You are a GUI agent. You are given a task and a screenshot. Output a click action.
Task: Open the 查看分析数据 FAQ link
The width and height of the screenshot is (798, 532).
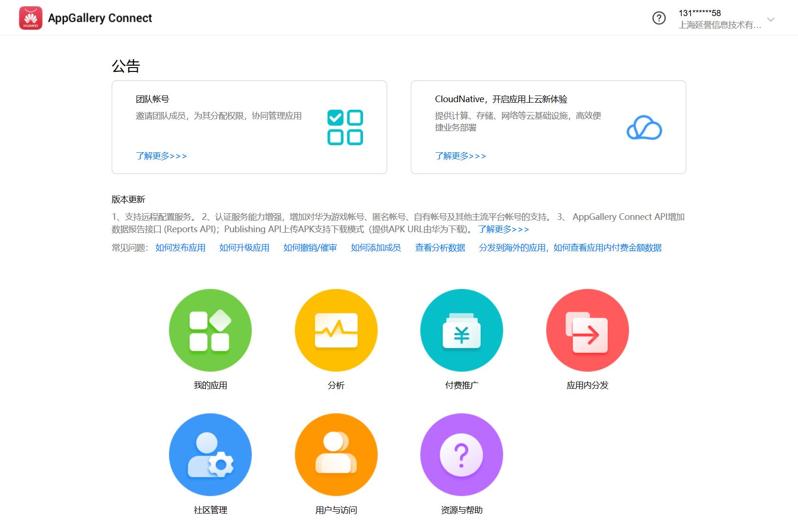click(x=440, y=248)
